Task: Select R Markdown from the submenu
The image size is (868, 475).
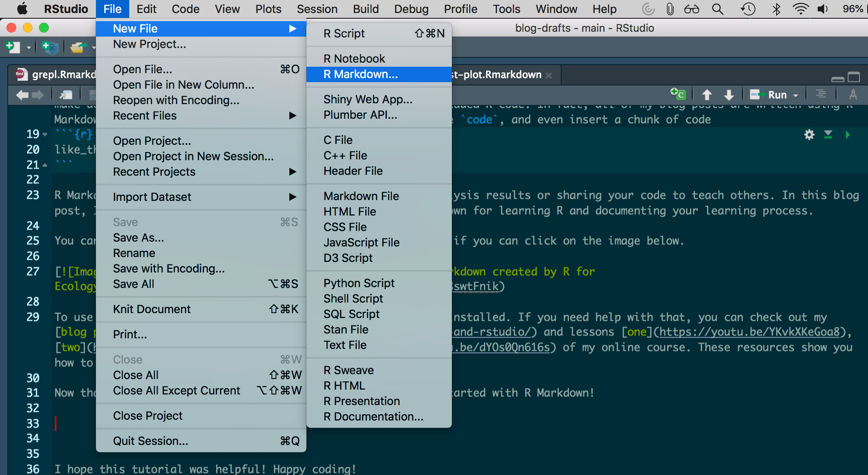Action: click(x=359, y=74)
